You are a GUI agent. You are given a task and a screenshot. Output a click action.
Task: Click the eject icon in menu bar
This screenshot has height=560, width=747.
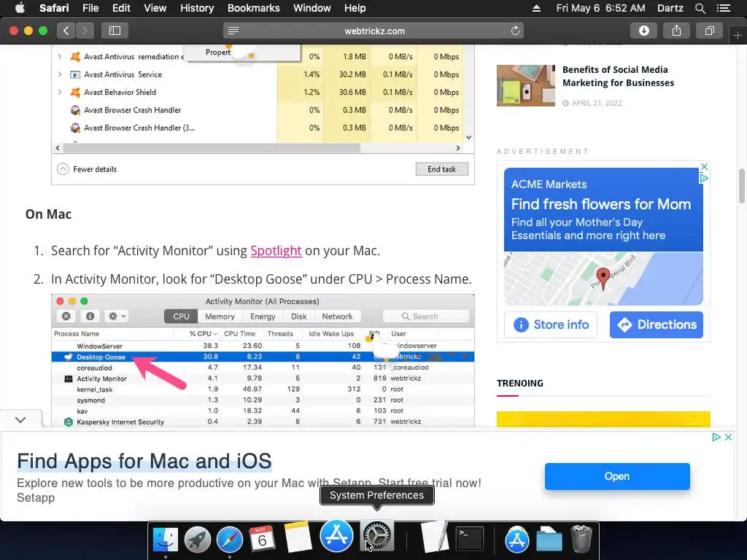(x=536, y=8)
